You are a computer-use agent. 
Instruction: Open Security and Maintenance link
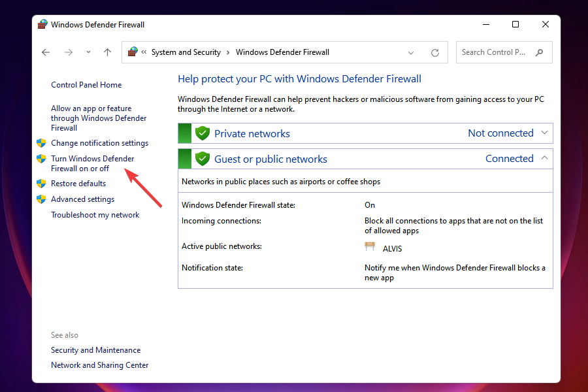[95, 350]
